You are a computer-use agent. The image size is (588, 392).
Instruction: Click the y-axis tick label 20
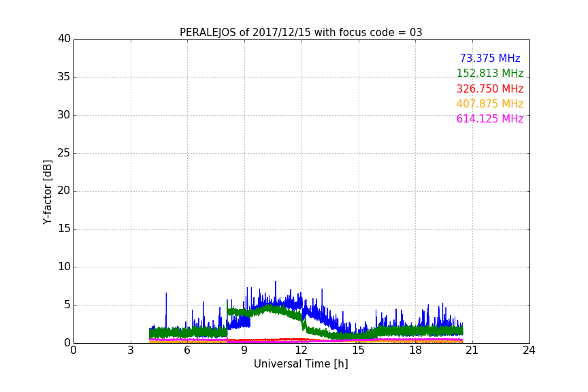tap(64, 191)
